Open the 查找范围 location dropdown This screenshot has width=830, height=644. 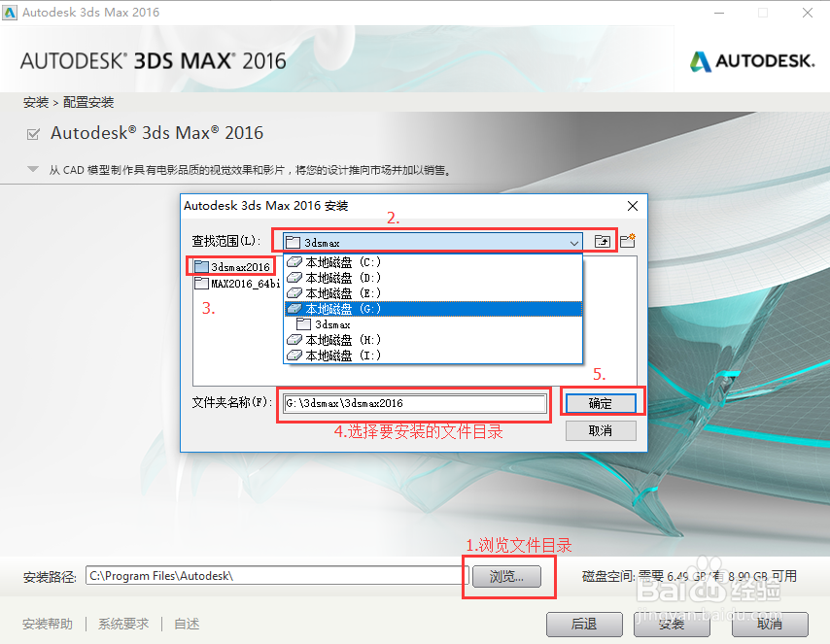point(574,240)
